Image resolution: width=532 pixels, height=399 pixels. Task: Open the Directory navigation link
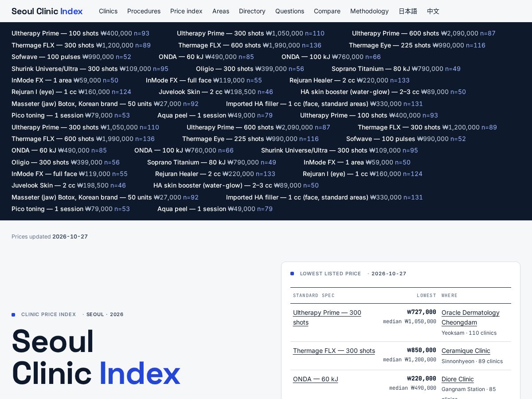click(252, 11)
